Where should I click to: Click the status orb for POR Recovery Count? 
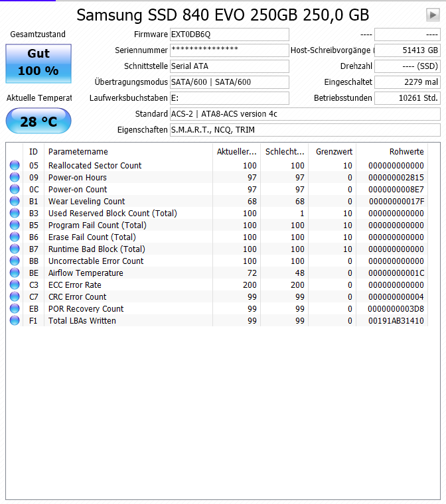15,308
